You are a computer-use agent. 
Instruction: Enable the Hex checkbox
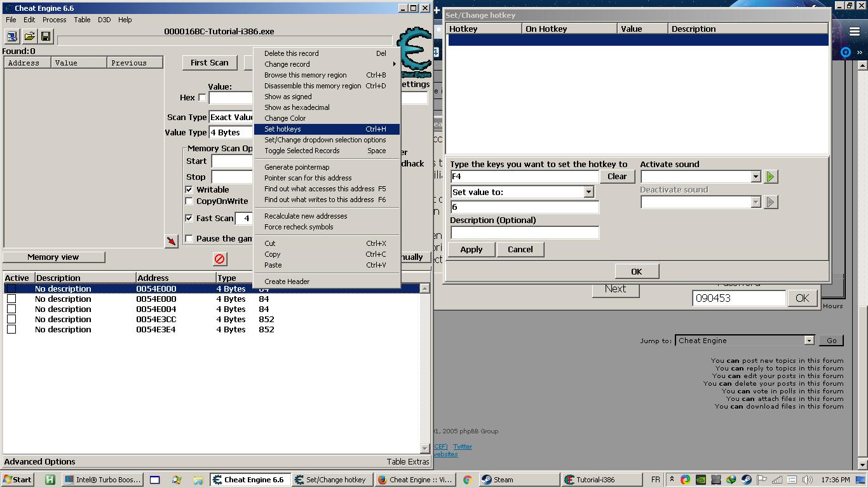click(202, 98)
